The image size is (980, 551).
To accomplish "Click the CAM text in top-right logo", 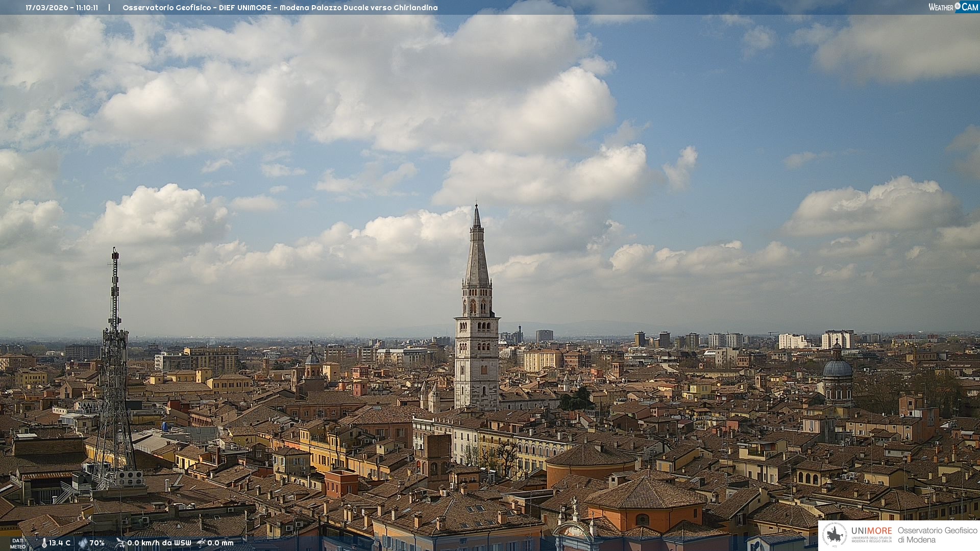I will click(x=970, y=7).
